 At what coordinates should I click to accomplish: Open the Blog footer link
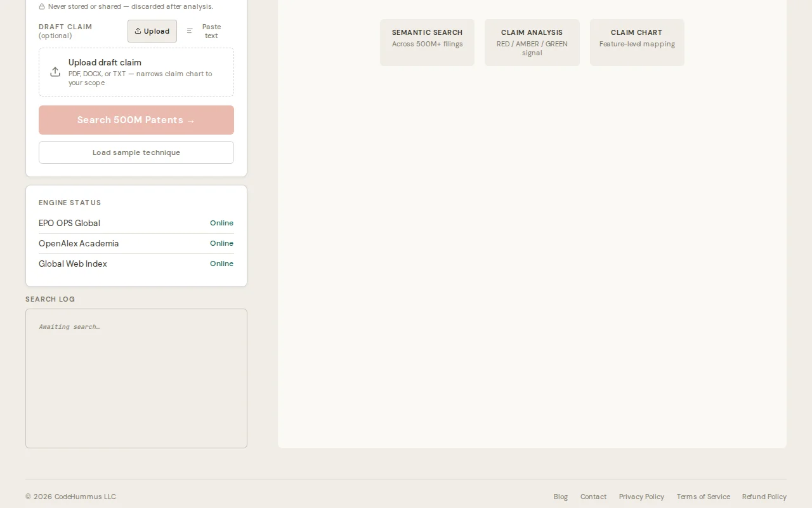pos(561,497)
